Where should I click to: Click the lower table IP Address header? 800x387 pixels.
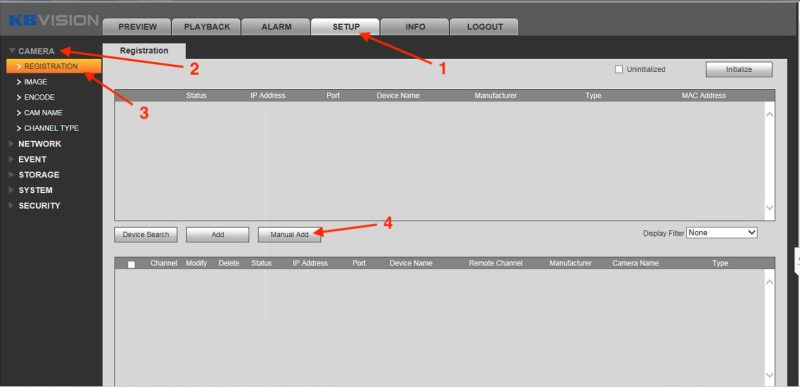pyautogui.click(x=310, y=263)
